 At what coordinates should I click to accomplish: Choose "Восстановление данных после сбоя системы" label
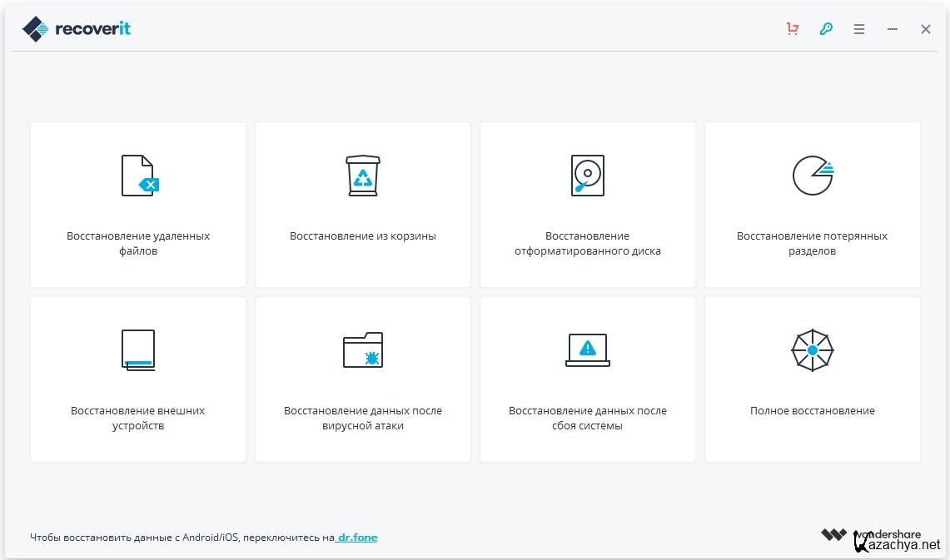tap(588, 419)
